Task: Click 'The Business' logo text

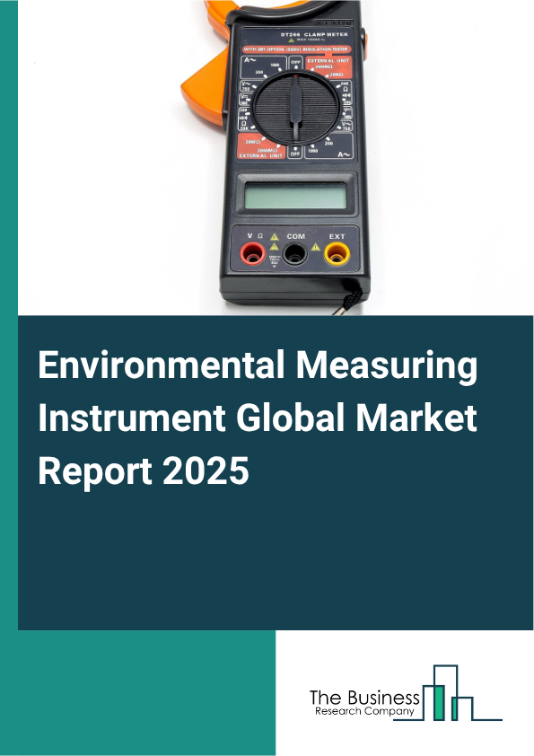Action: coord(364,697)
